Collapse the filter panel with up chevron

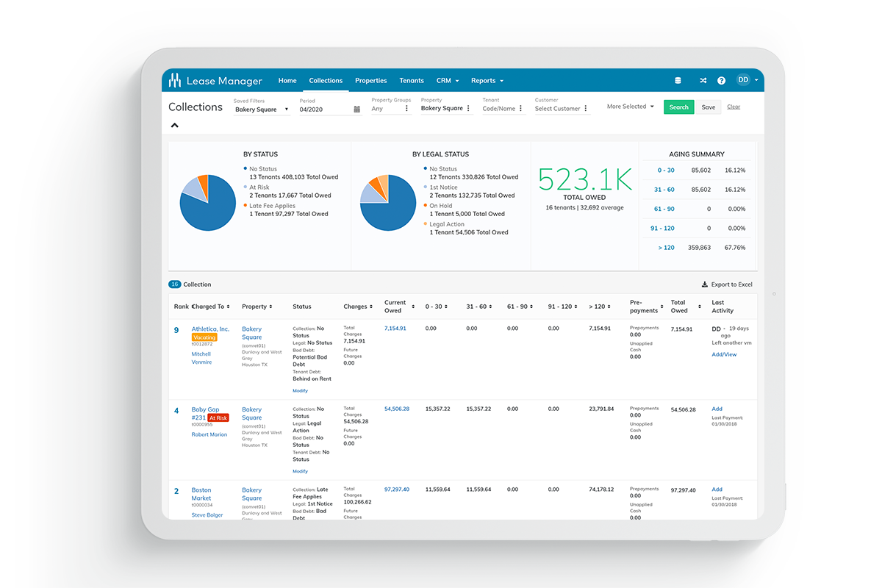point(175,126)
